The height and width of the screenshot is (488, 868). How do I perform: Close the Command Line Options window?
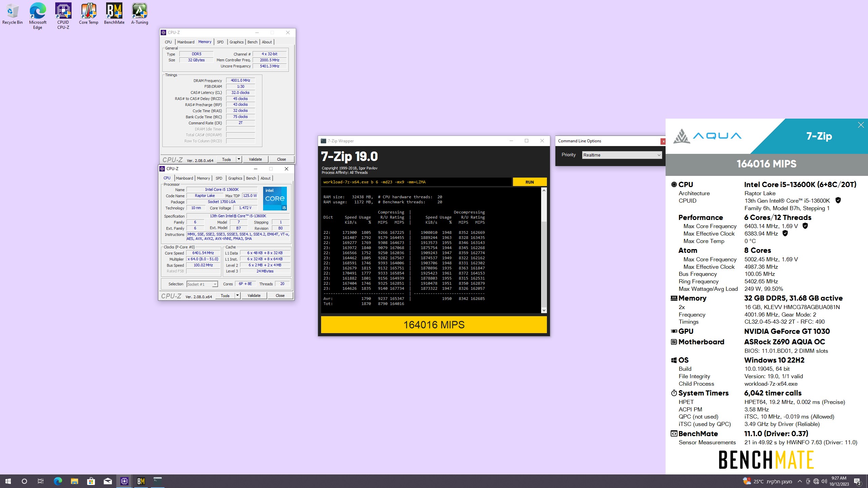click(663, 141)
